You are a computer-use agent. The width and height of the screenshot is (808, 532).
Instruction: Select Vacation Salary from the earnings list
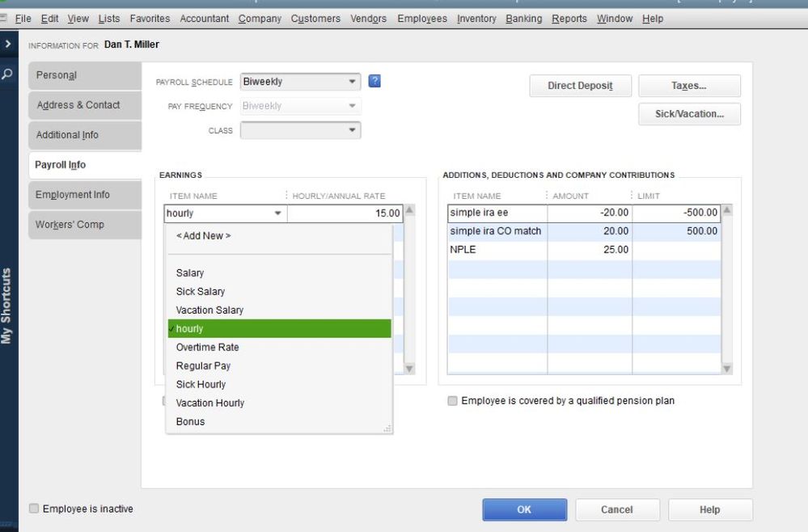[x=279, y=310]
